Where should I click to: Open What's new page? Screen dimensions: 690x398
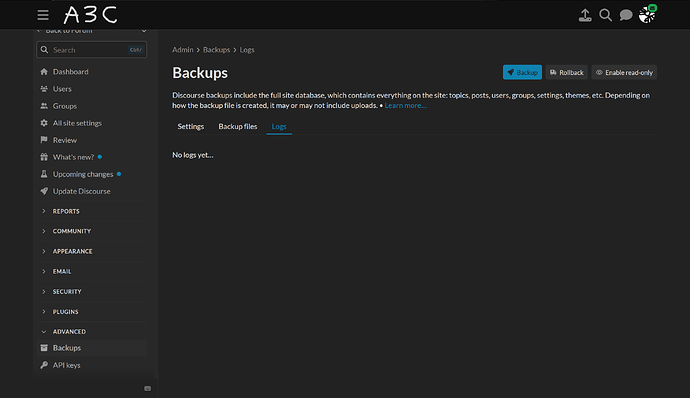(92, 157)
